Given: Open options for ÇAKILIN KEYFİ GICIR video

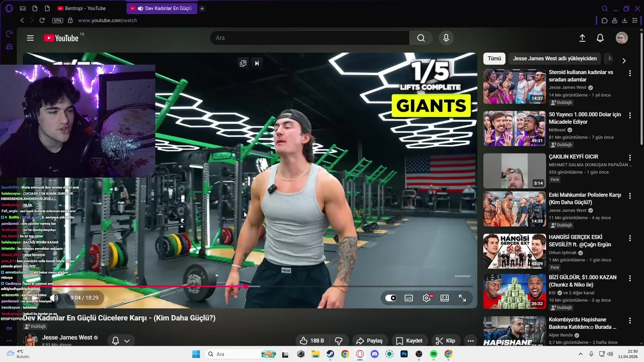Looking at the screenshot, I should 630,158.
